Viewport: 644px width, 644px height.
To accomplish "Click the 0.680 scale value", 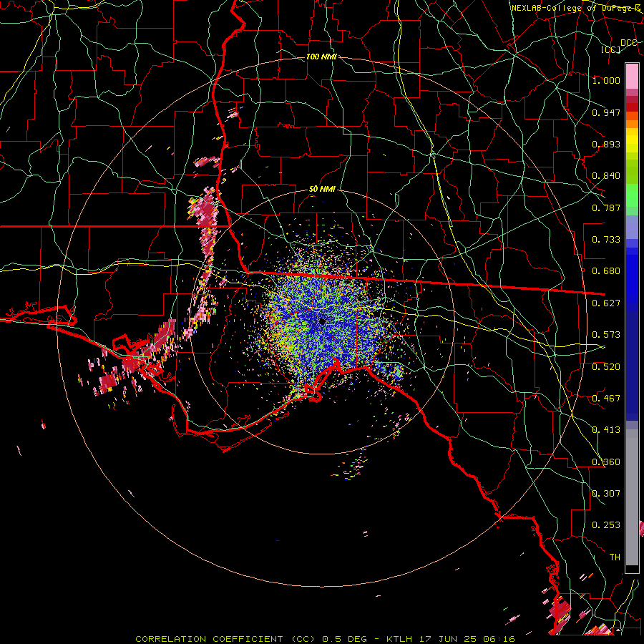I will [606, 271].
